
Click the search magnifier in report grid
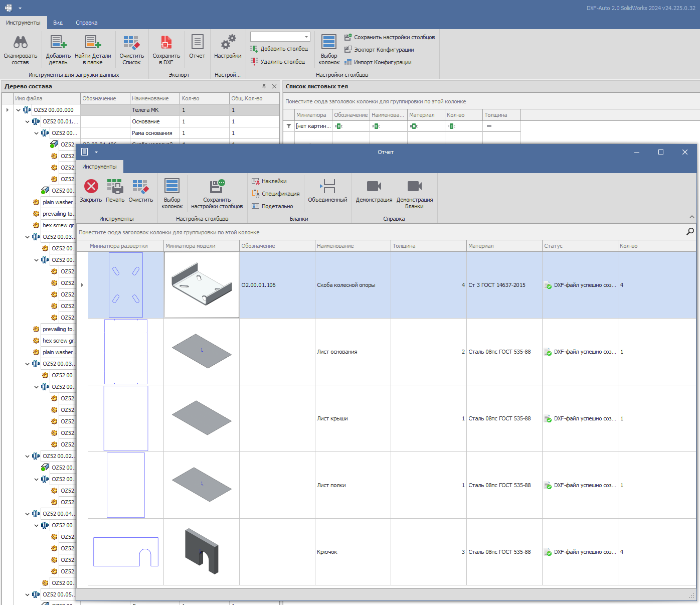click(690, 232)
